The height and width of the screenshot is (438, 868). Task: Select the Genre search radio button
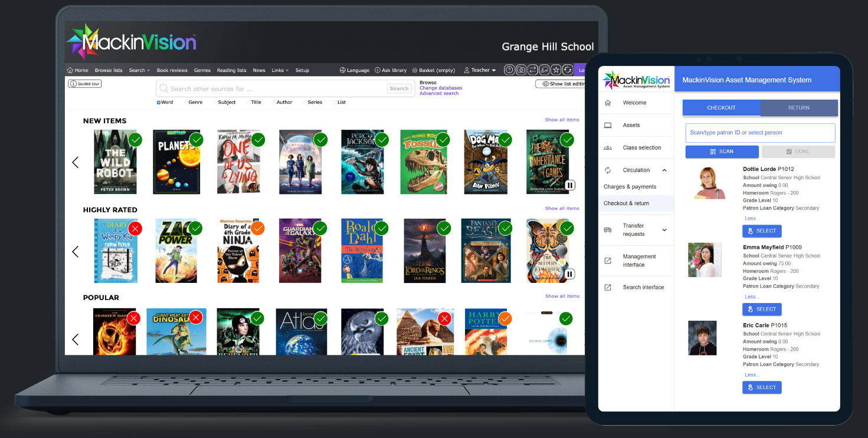point(186,103)
